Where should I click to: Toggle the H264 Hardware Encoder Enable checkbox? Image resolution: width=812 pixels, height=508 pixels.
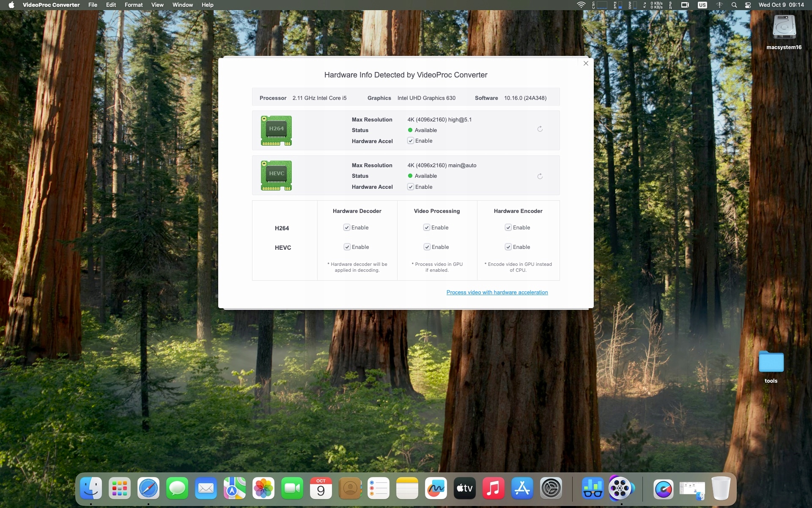pos(508,228)
